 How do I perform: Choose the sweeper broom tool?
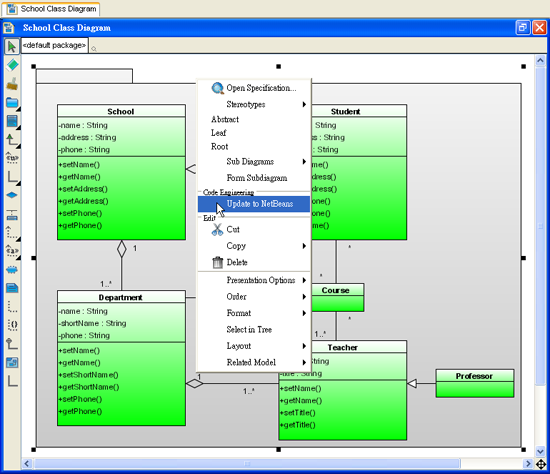(12, 84)
